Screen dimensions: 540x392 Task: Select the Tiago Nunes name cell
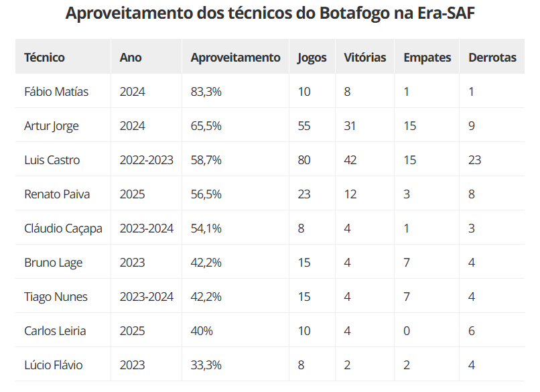(56, 297)
